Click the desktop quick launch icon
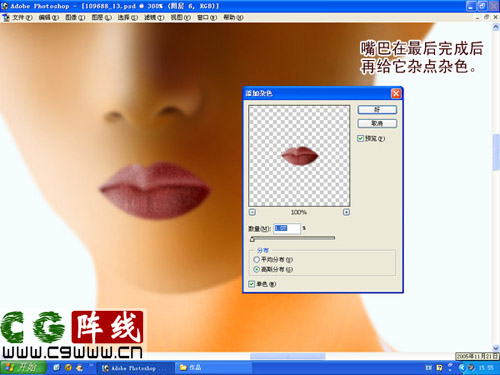Image resolution: width=500 pixels, height=375 pixels. [56, 367]
